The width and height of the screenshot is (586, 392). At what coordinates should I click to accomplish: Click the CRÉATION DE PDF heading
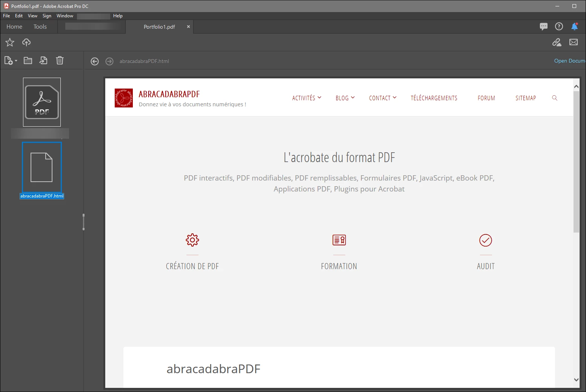[192, 266]
